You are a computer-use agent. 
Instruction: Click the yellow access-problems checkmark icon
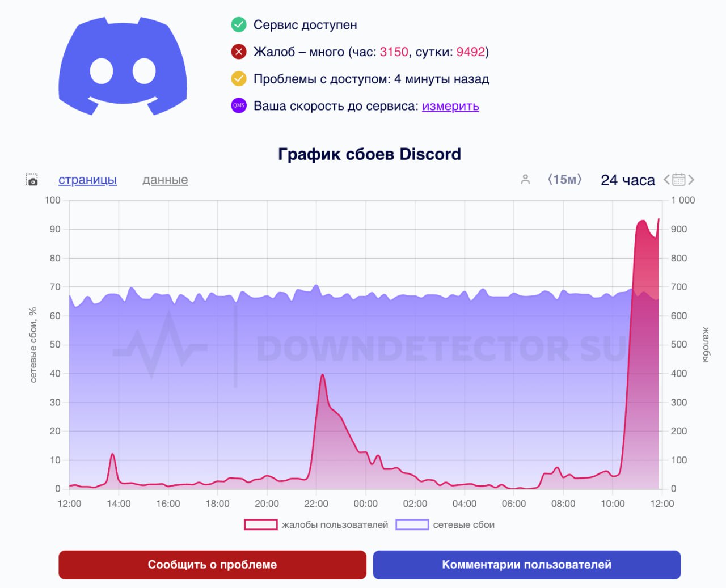click(x=239, y=79)
